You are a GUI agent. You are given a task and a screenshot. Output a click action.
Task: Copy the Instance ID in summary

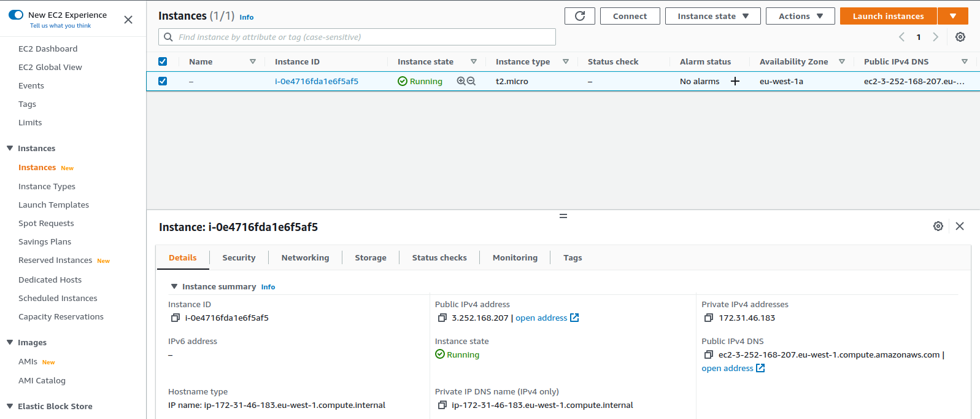pos(175,318)
